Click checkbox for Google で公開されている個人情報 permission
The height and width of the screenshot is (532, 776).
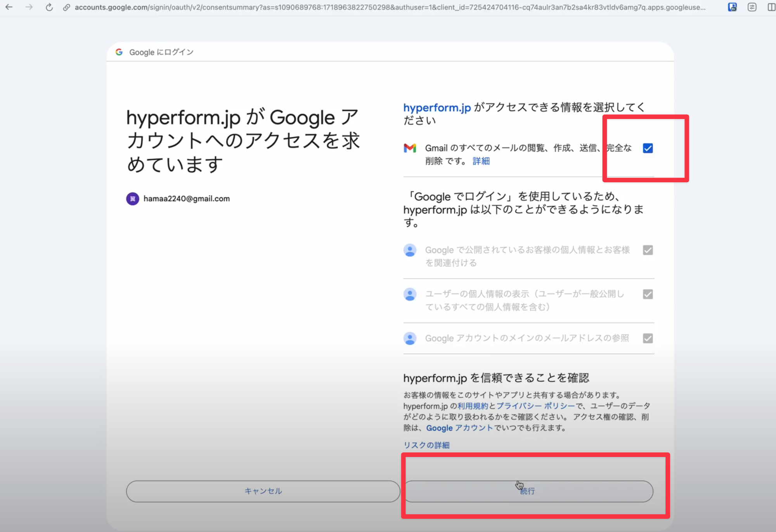tap(648, 250)
